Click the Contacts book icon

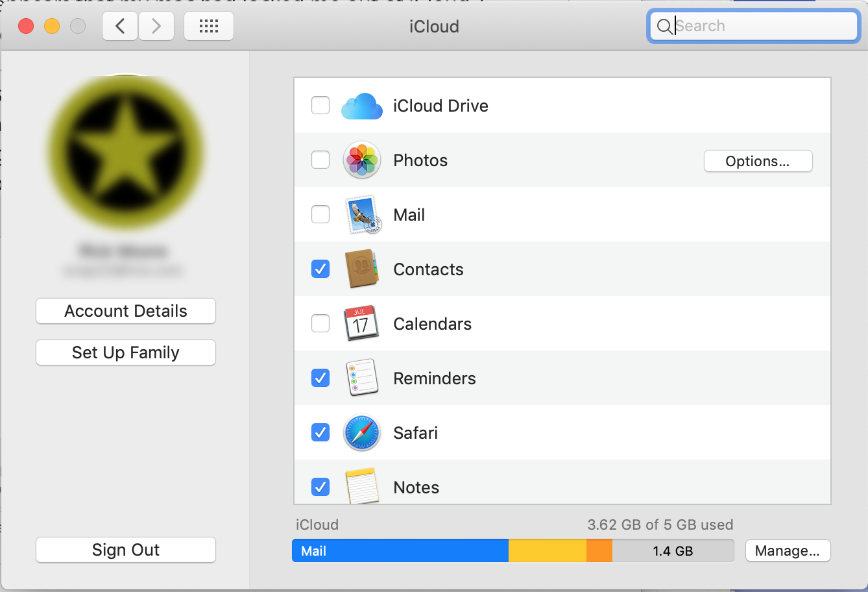362,269
